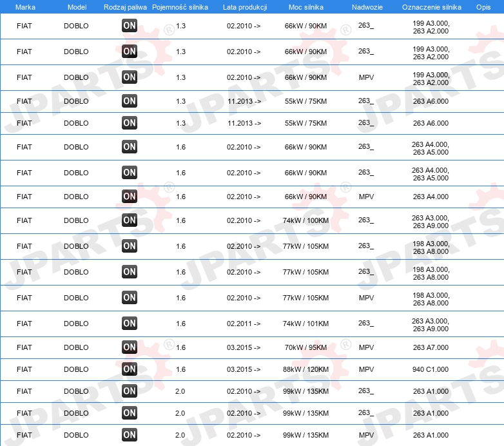Screen dimensions: 504x446
Task: Click the ON icon in the 1.3 MPV row
Action: (130, 77)
